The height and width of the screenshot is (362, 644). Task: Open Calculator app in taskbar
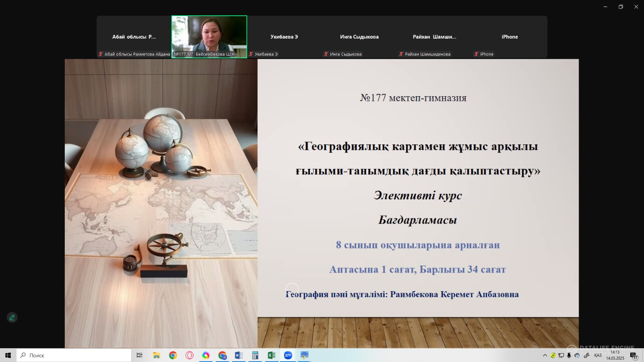(255, 355)
